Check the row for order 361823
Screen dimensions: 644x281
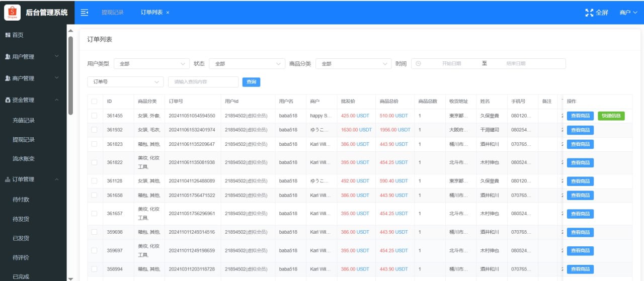tap(94, 144)
